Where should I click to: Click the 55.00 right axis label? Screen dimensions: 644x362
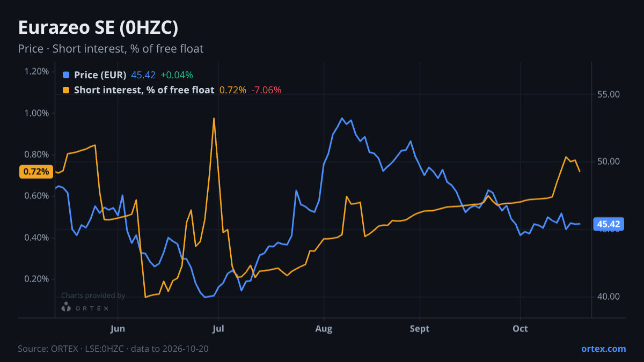tap(609, 94)
